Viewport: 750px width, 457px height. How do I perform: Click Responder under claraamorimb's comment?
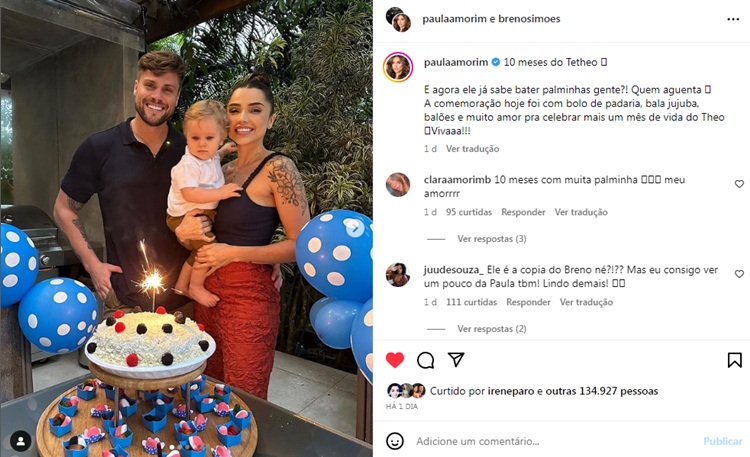(x=523, y=212)
